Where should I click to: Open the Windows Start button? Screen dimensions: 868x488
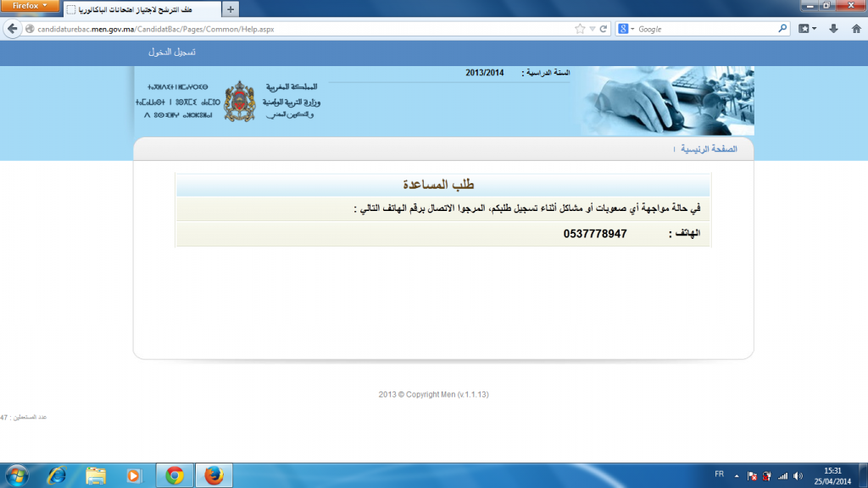pos(17,476)
